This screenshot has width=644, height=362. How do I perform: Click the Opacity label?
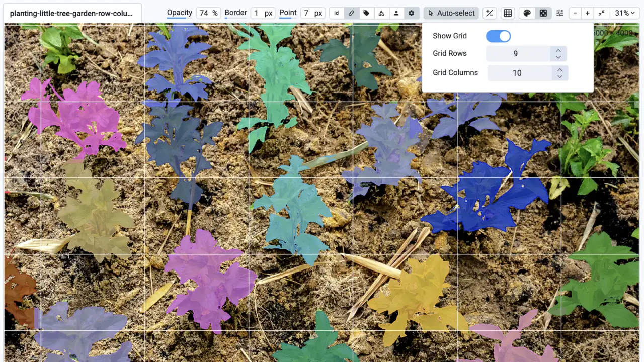180,13
